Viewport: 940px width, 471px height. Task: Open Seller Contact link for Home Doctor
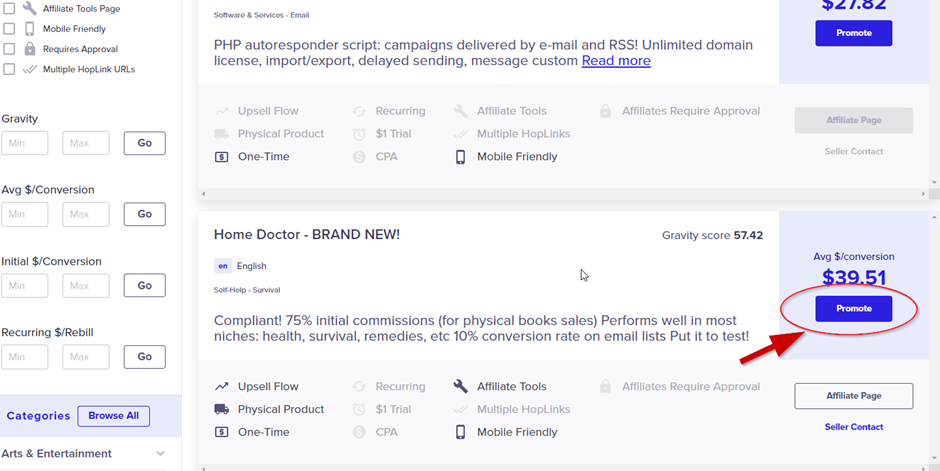click(854, 427)
